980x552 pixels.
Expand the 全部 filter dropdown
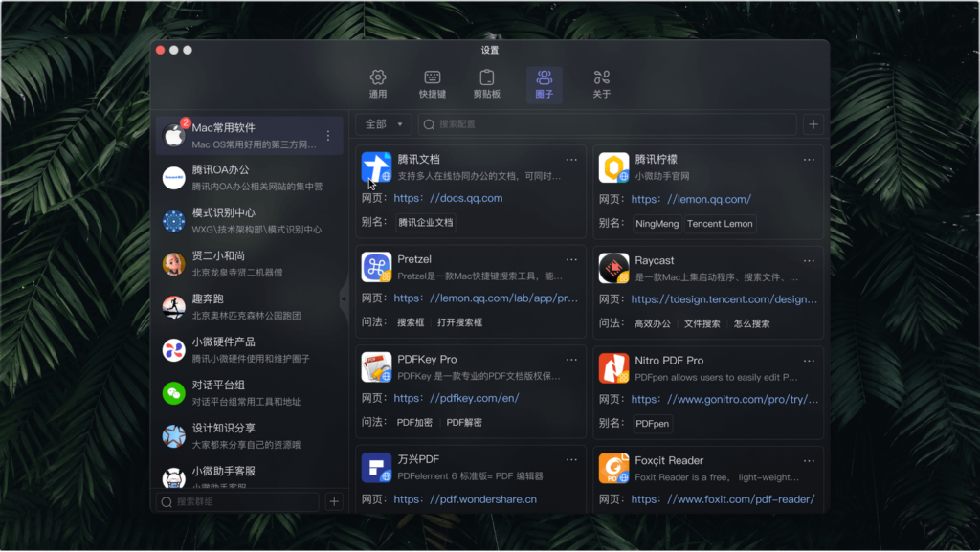point(384,124)
